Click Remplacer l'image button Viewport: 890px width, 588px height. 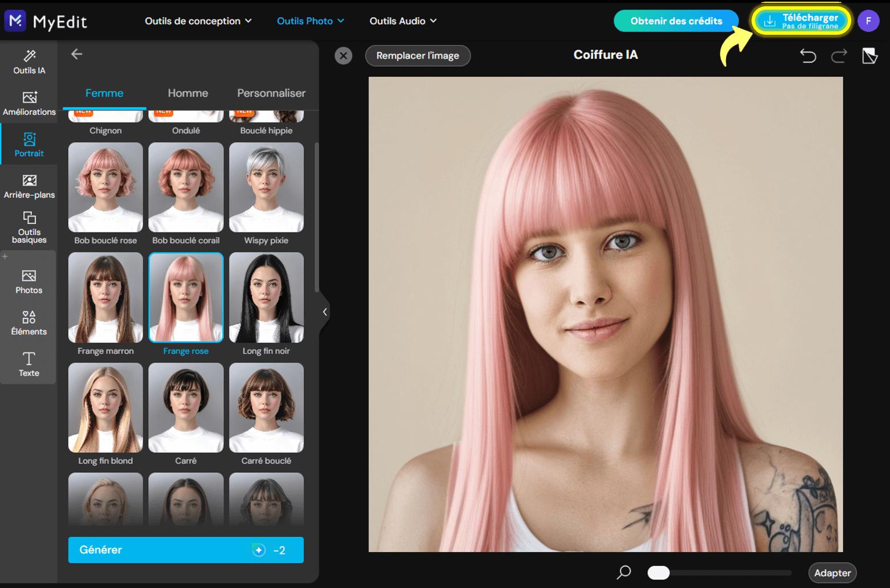[418, 56]
